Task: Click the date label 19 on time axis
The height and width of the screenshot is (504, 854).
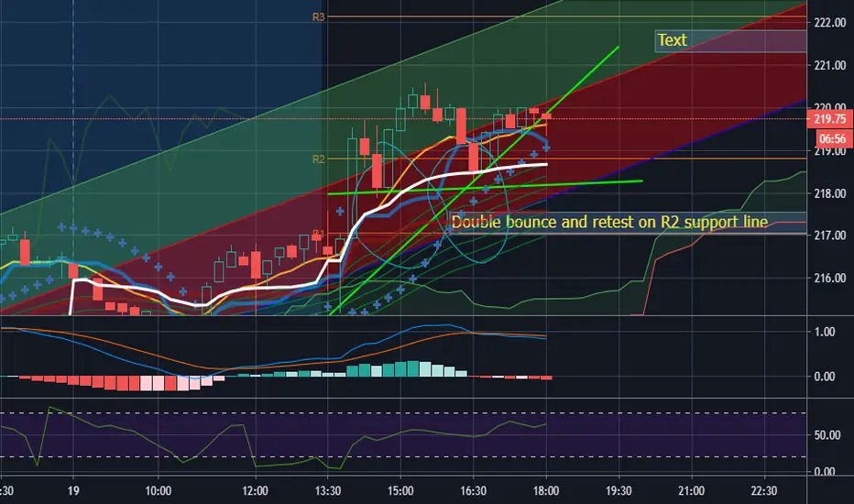Action: [73, 491]
